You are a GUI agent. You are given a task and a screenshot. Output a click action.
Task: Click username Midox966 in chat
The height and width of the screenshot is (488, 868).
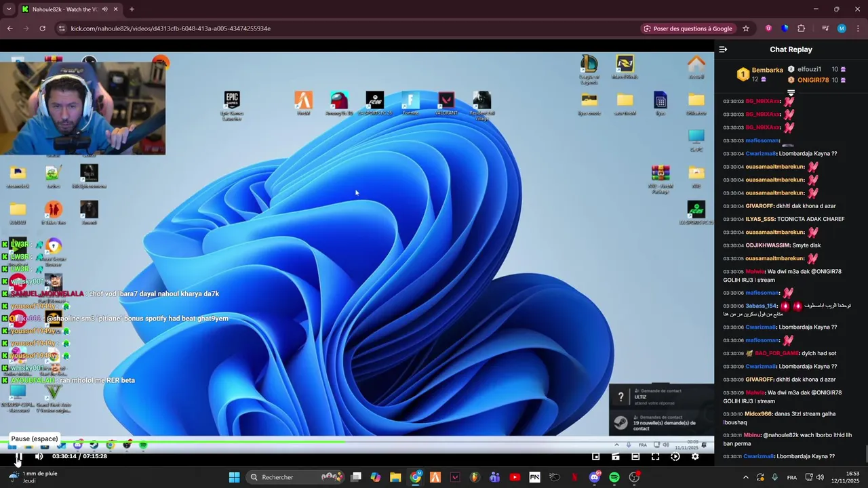coord(758,413)
